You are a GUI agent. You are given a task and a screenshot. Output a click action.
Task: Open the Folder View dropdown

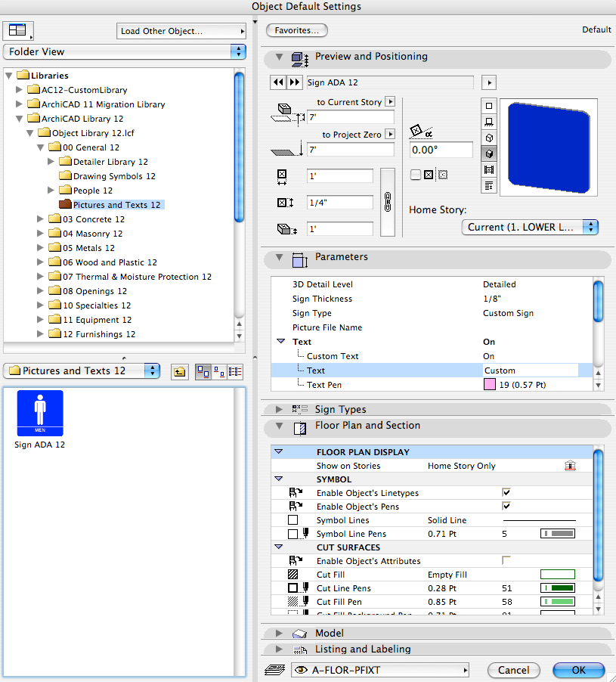[x=124, y=51]
